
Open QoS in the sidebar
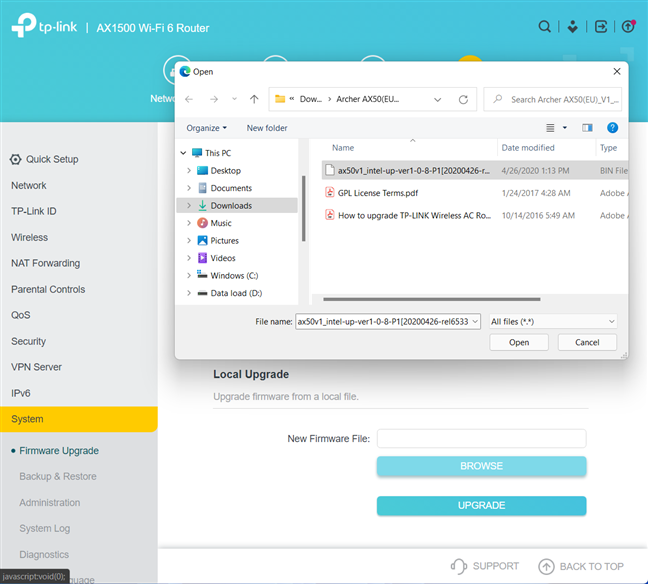[21, 315]
